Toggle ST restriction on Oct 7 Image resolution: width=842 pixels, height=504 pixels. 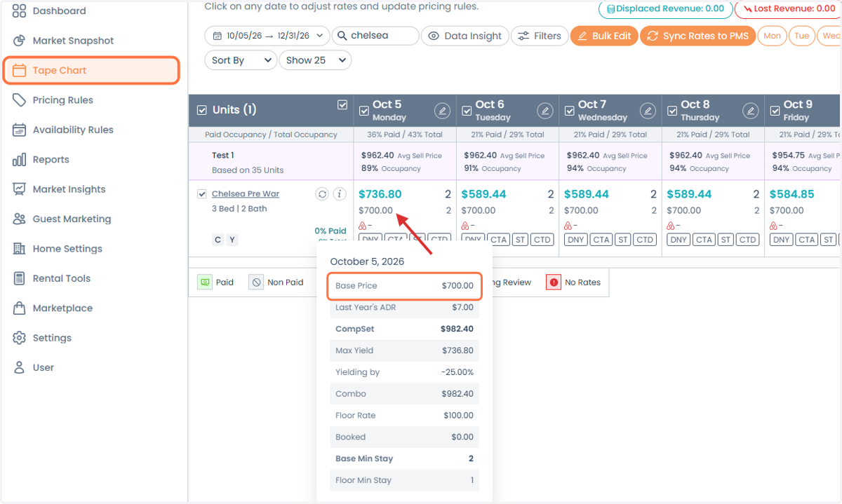click(623, 240)
